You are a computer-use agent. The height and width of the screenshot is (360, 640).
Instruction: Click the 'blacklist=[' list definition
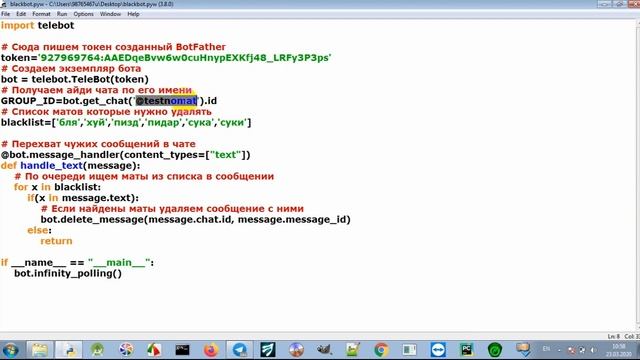click(126, 122)
